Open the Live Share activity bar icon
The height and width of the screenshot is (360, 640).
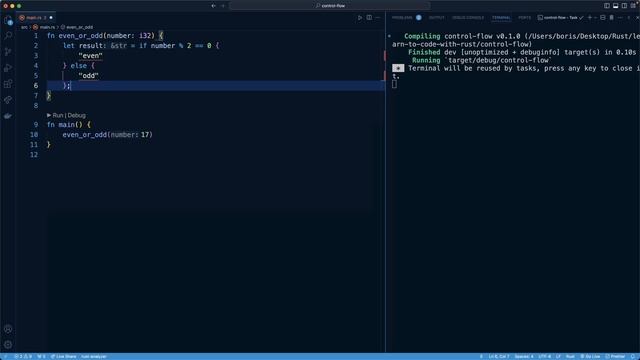(x=8, y=100)
